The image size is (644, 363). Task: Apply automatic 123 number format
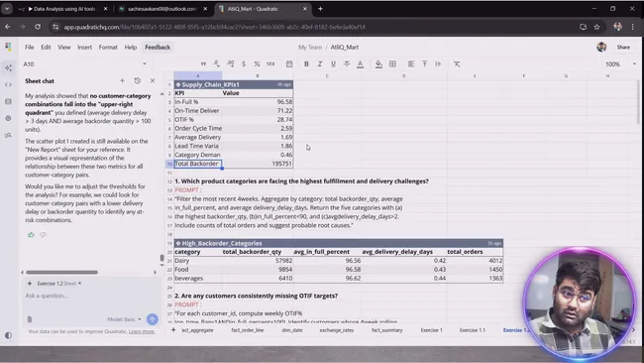pyautogui.click(x=270, y=64)
